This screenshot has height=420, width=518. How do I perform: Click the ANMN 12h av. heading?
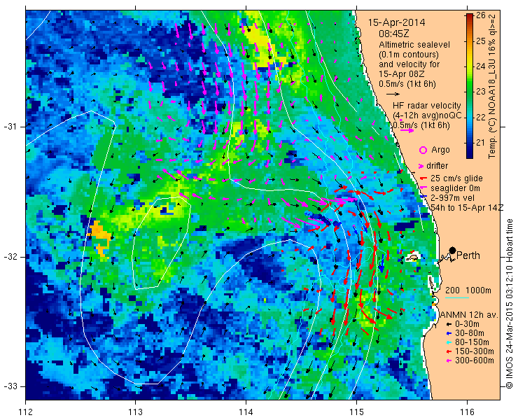pos(470,315)
